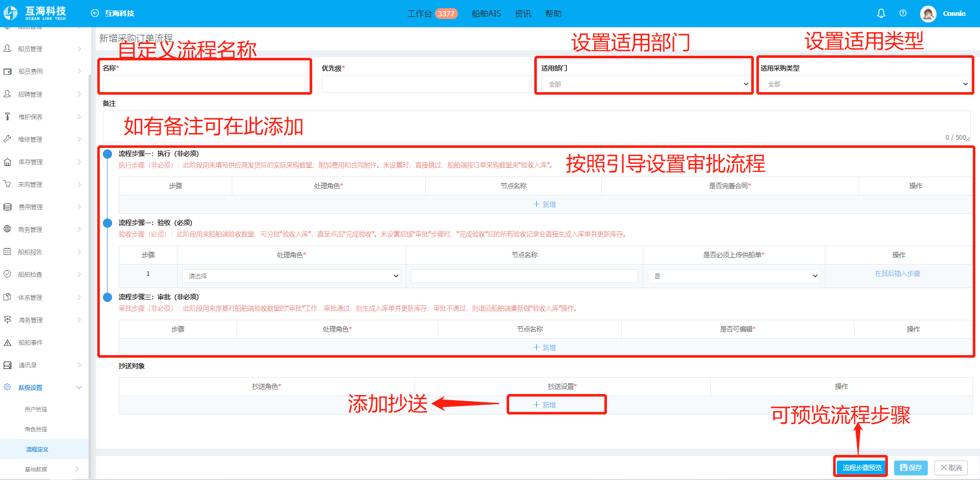980x480 pixels.
Task: Open the 适用采购类型 dropdown
Action: click(x=865, y=84)
